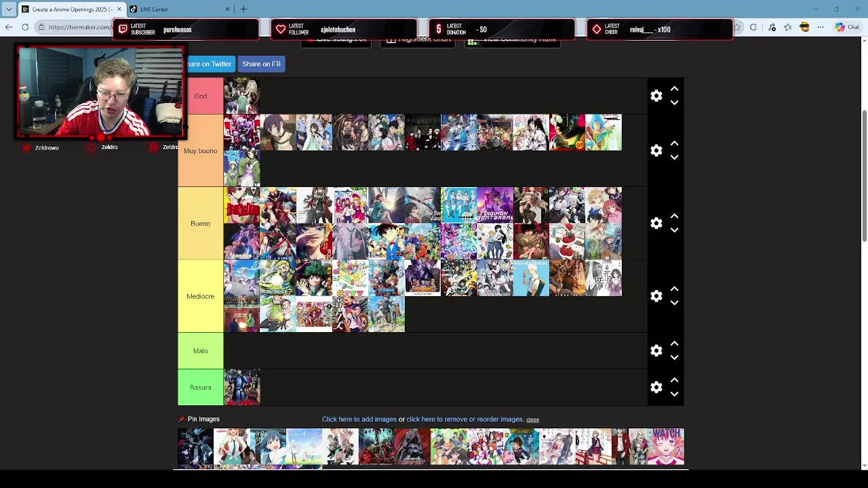868x488 pixels.
Task: Move the Bueno row down
Action: click(x=674, y=230)
